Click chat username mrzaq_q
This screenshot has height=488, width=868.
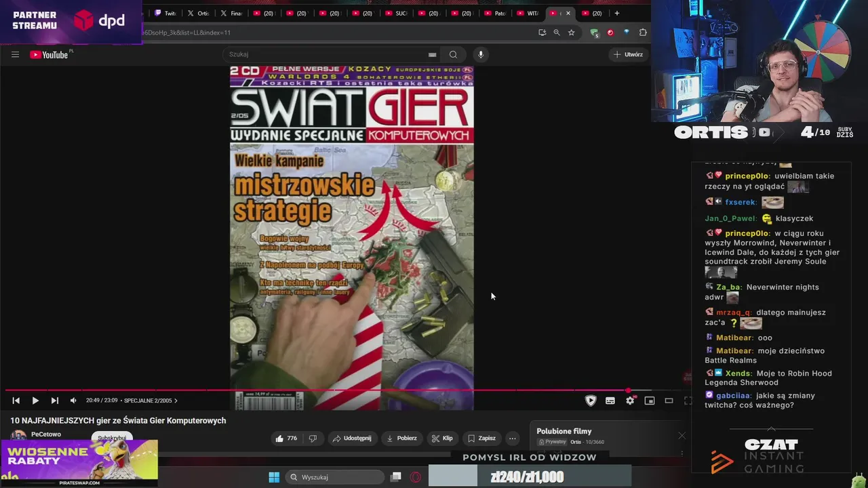734,312
